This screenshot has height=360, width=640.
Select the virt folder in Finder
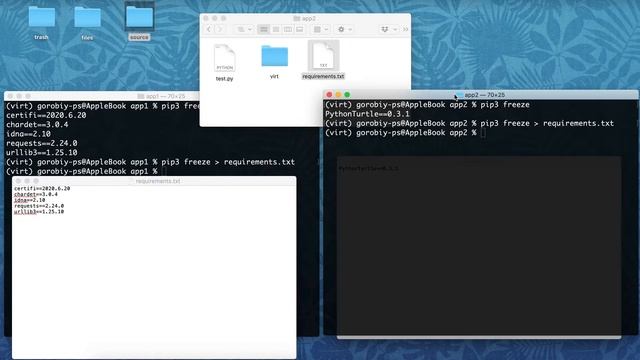click(274, 56)
